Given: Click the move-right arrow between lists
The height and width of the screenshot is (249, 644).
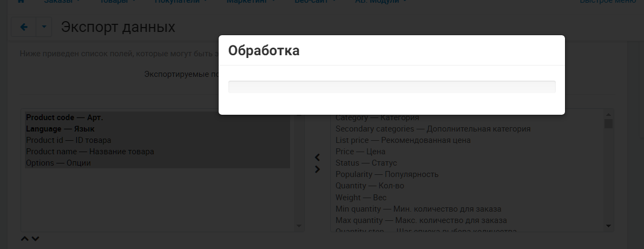Looking at the screenshot, I should 317,169.
